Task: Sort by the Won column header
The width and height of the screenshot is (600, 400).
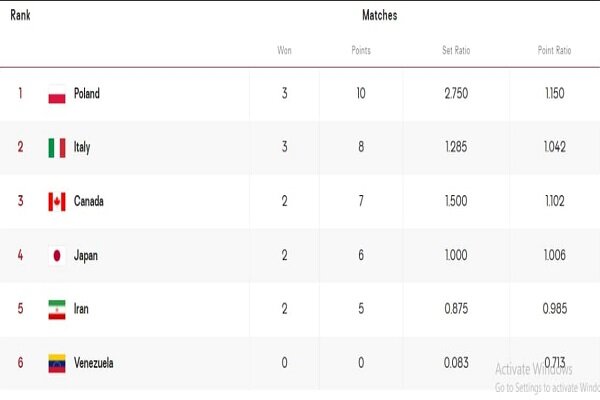Action: click(284, 50)
